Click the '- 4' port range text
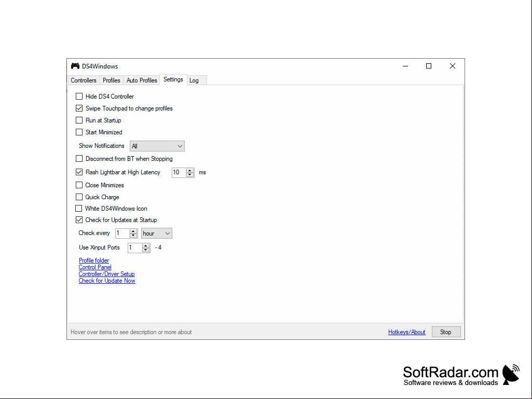Image resolution: width=532 pixels, height=399 pixels. 158,247
